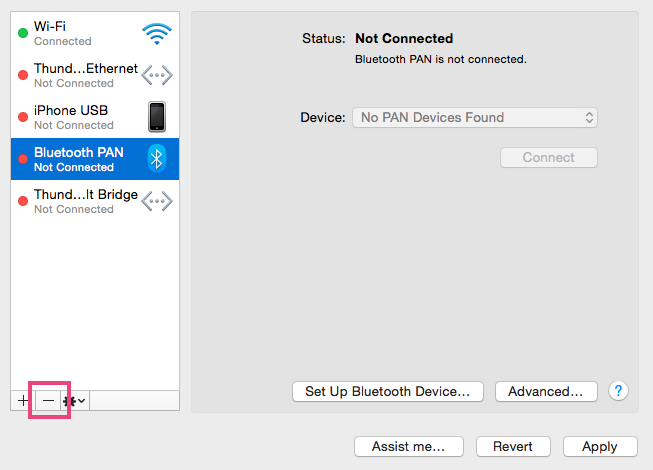Select Wi-Fi service in sidebar
Viewport: 653px width, 470px height.
(x=80, y=33)
